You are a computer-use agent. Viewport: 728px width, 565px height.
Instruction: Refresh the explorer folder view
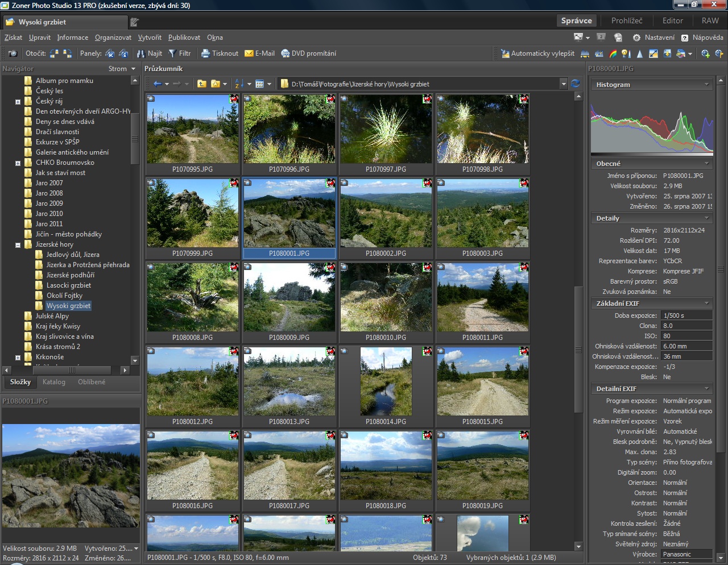point(576,84)
